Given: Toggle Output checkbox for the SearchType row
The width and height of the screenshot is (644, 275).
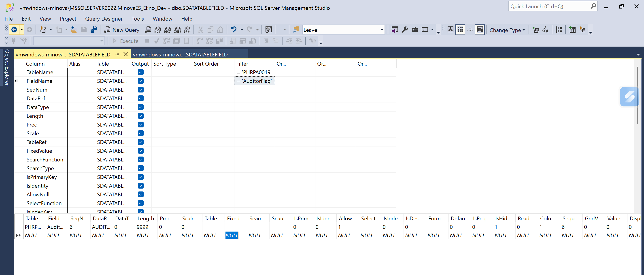Looking at the screenshot, I should [x=140, y=168].
